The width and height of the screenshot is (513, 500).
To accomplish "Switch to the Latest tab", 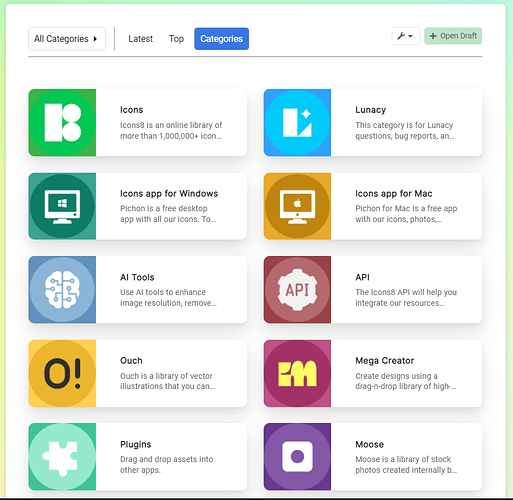I will tap(141, 39).
